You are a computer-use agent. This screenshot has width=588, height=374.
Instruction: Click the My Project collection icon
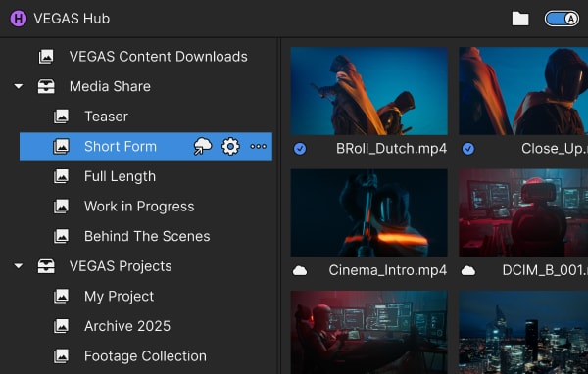tap(61, 297)
